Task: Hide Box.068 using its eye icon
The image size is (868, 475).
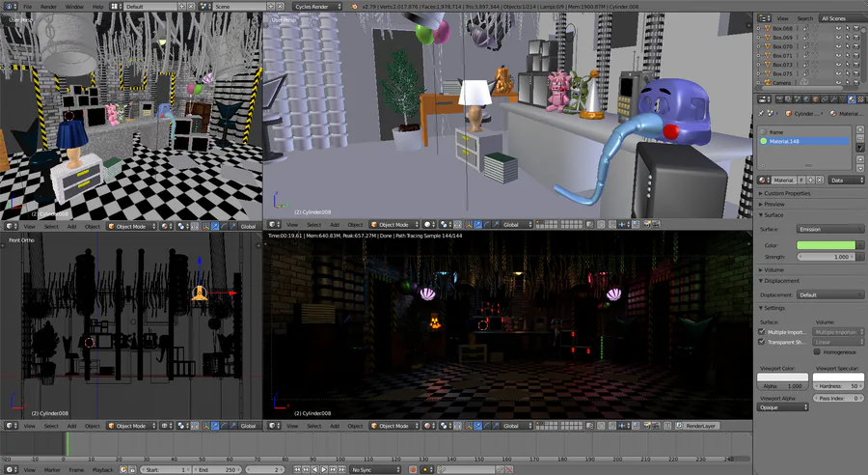Action: coord(838,29)
